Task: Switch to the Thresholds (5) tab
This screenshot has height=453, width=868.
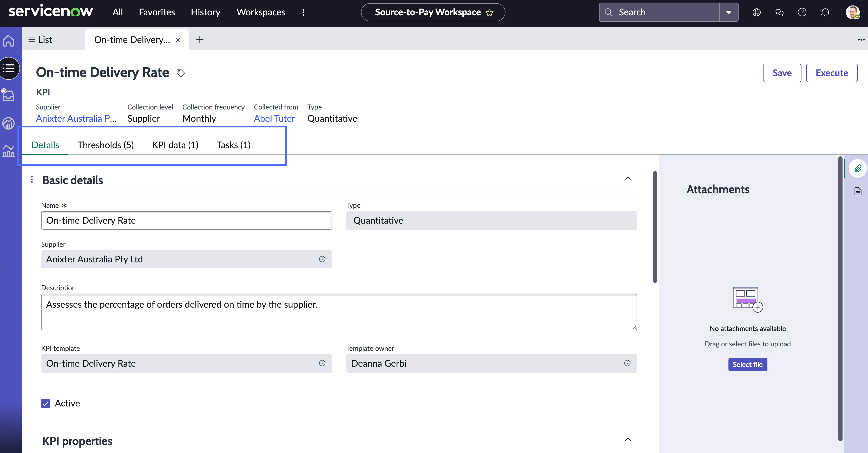Action: click(x=106, y=145)
